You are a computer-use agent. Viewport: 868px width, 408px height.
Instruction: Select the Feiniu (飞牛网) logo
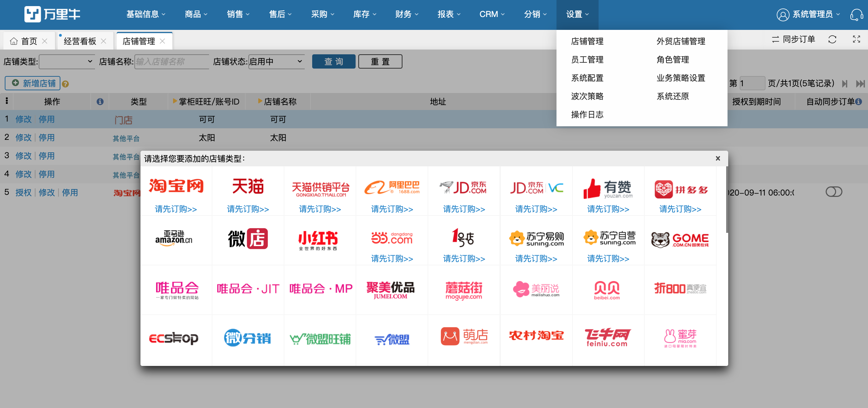click(607, 337)
